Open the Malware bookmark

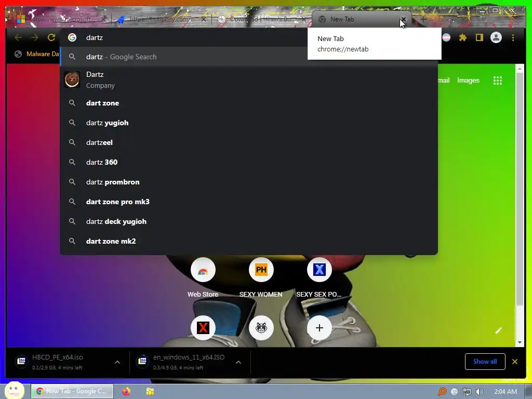coord(37,54)
